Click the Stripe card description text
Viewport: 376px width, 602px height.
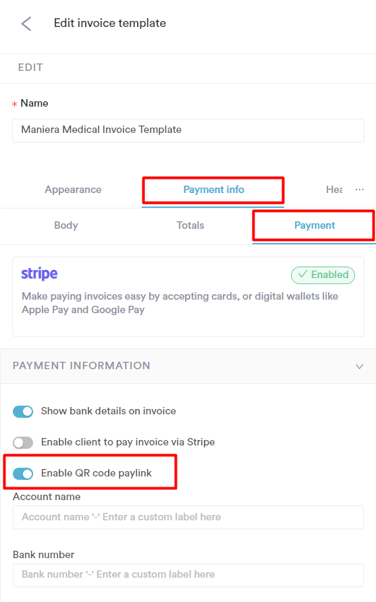(x=180, y=303)
